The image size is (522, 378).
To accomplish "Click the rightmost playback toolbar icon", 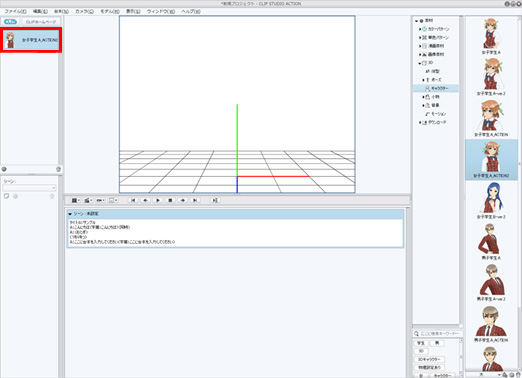I will point(215,200).
